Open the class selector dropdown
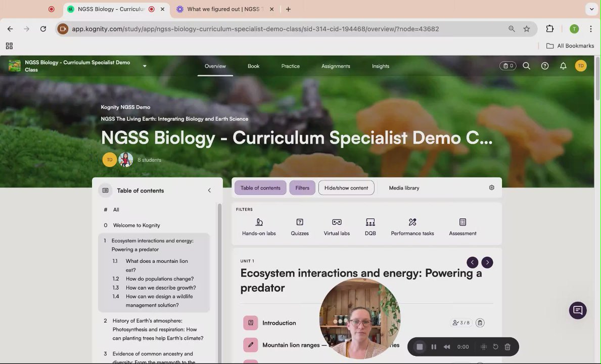601x364 pixels. (x=145, y=66)
